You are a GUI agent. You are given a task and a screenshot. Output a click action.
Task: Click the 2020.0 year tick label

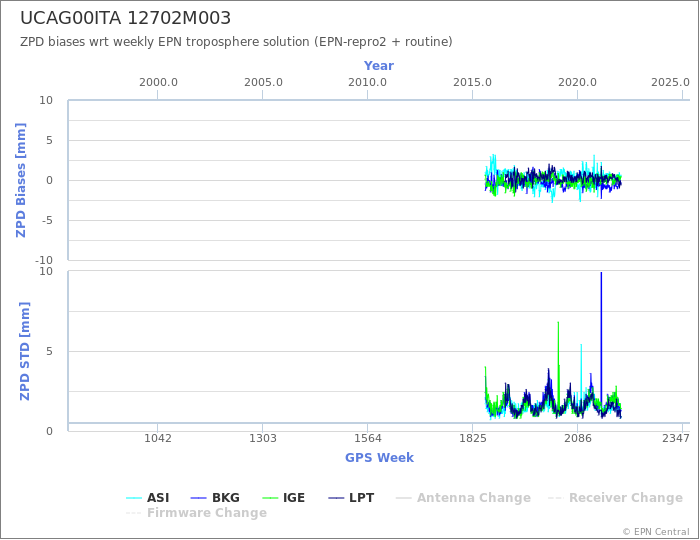click(577, 83)
